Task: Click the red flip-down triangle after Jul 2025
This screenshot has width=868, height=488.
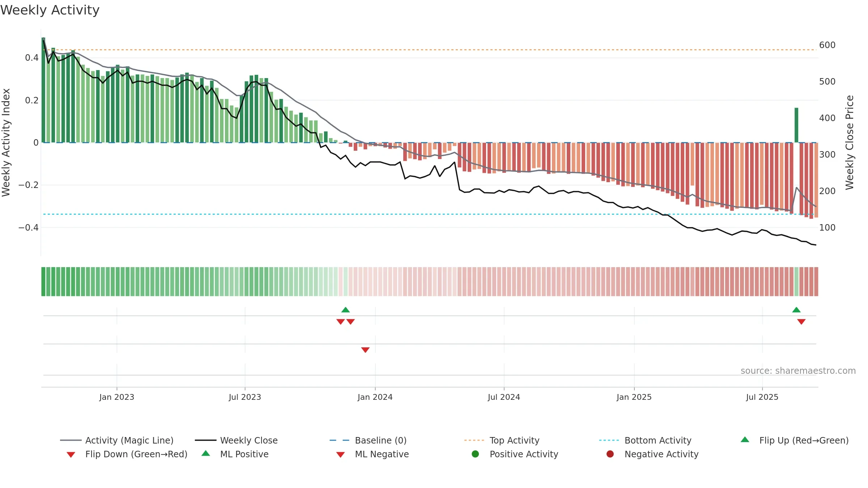Action: [801, 321]
